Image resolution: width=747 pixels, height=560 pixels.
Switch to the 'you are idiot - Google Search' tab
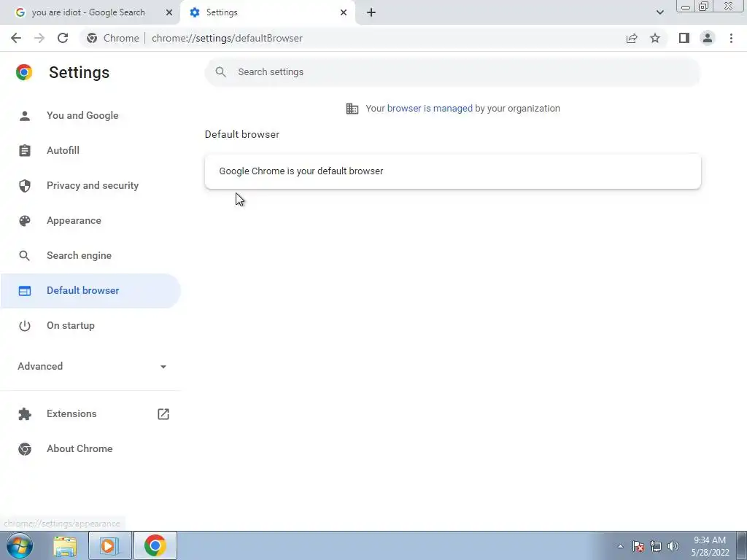coord(90,12)
